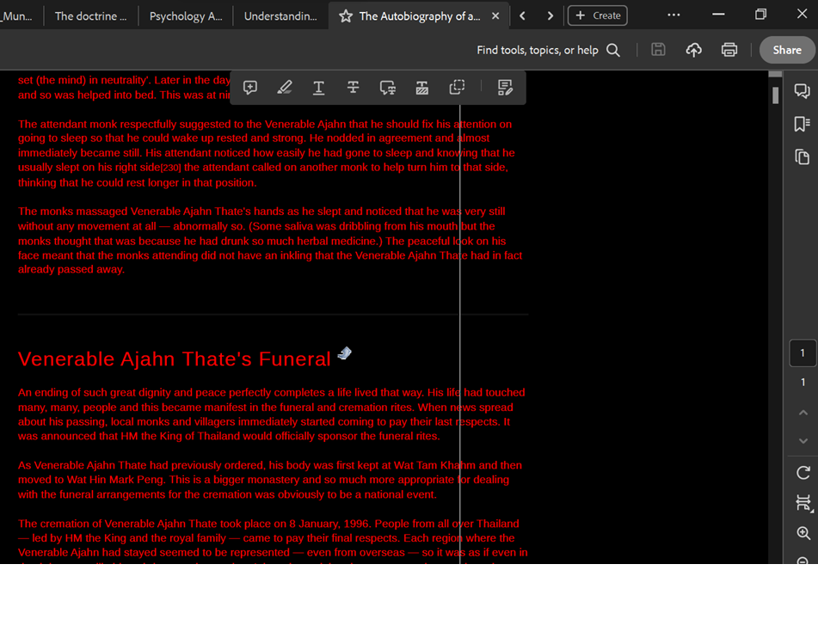Open the comments panel in right sidebar
The image size is (818, 644).
(x=802, y=91)
